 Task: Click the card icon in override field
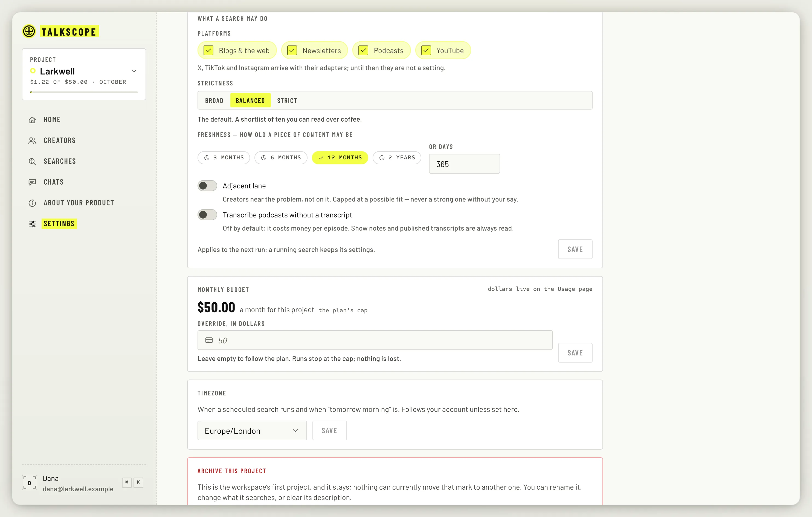[209, 340]
